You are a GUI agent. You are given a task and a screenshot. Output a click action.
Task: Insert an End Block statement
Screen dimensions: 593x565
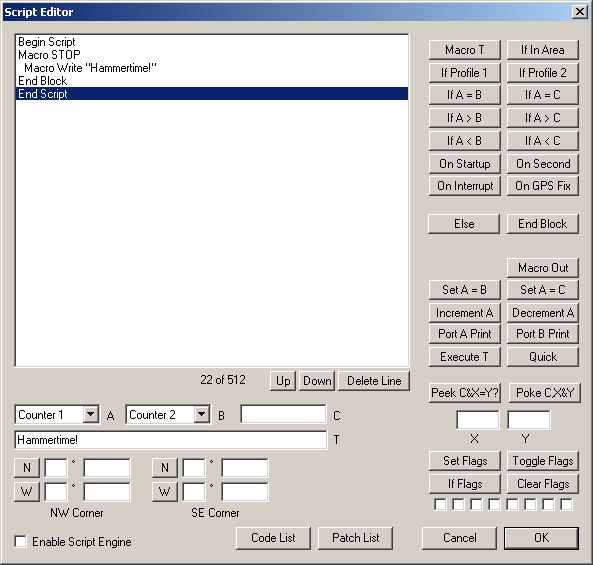tap(543, 224)
